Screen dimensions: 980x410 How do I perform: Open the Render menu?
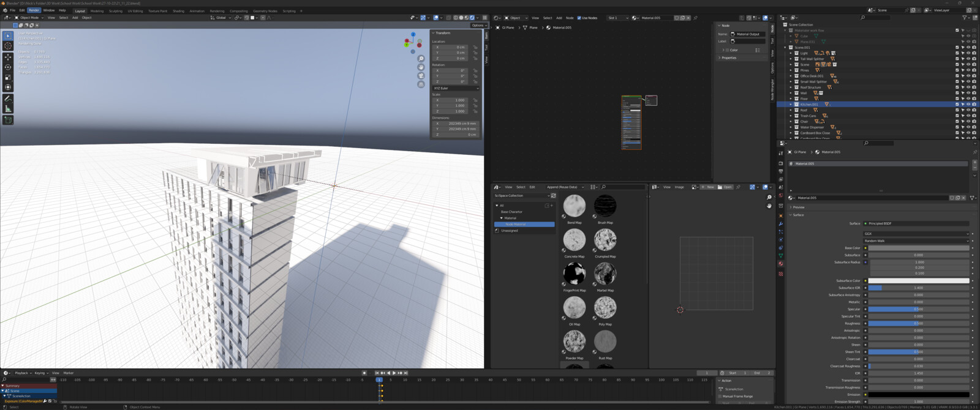(34, 10)
